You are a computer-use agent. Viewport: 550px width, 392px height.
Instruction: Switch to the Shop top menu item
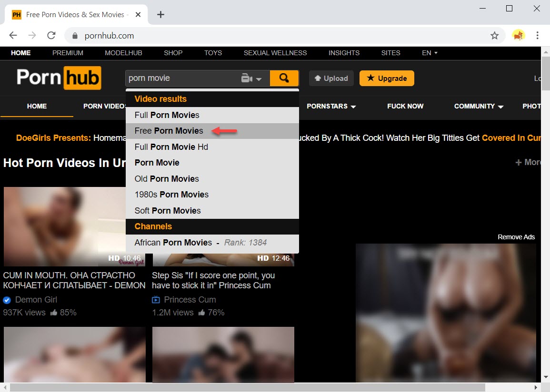coord(173,53)
